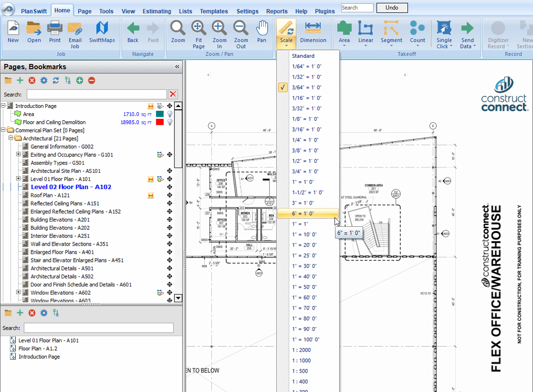
Task: Clear the Pages search with the red X
Action: tap(172, 94)
